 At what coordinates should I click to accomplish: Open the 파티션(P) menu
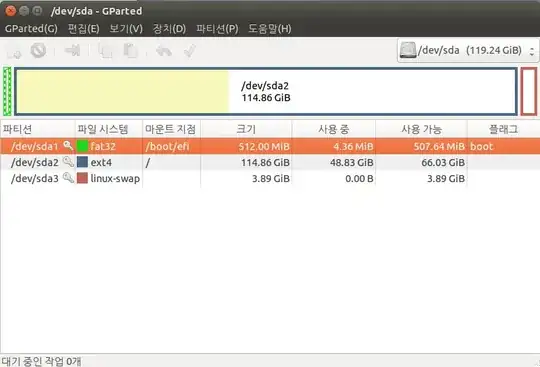click(217, 29)
